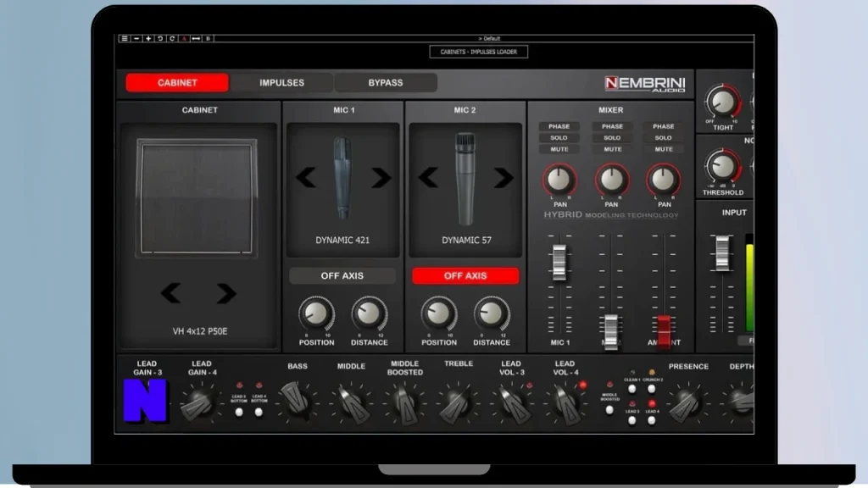Select the CRUNCH 2 channel button
The image size is (868, 488).
tap(652, 389)
